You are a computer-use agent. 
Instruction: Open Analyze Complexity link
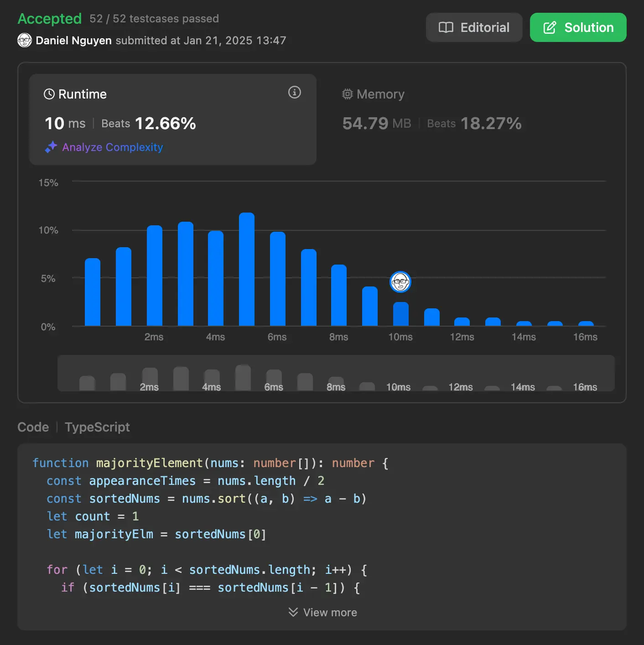tap(112, 147)
